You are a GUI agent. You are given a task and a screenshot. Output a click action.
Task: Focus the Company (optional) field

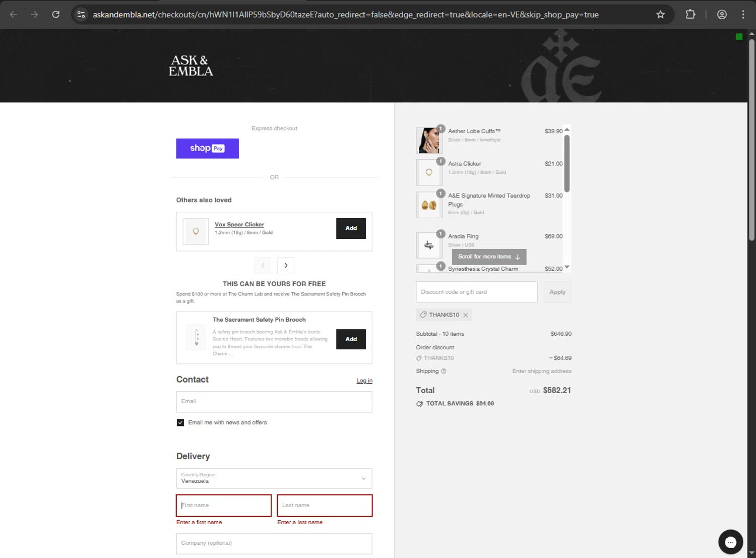click(274, 543)
